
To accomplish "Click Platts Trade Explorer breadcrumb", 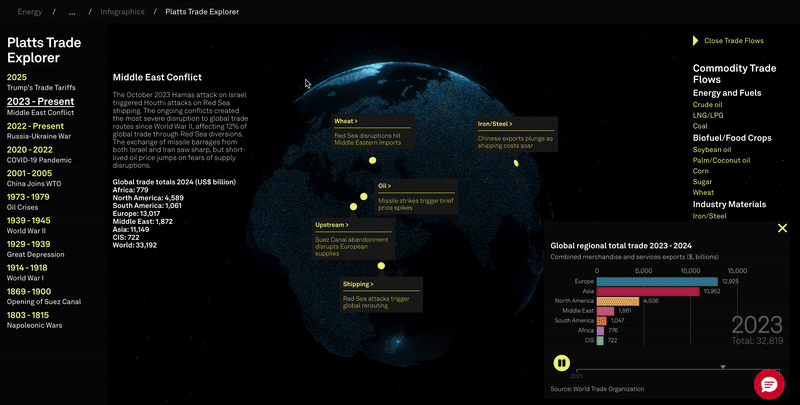I will pos(202,12).
